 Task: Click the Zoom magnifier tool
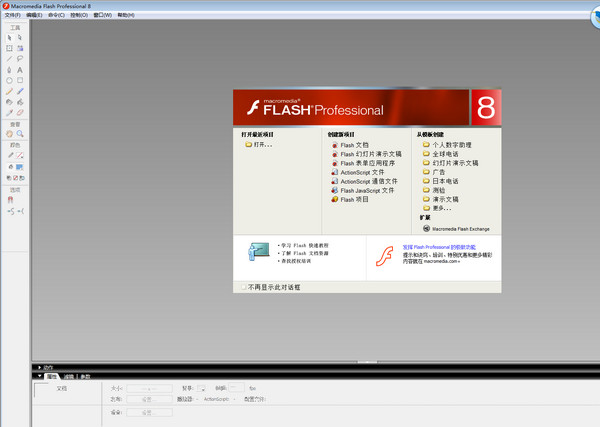(20, 133)
